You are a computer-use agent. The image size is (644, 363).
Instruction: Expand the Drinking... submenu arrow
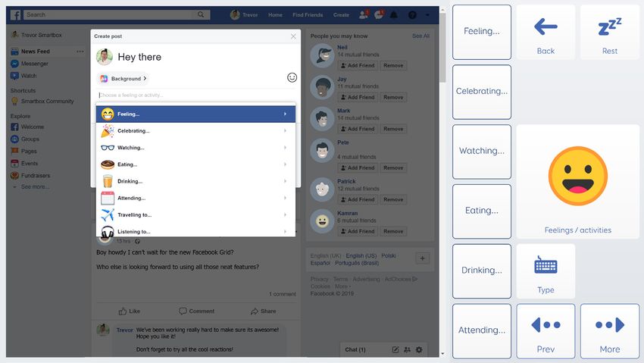pyautogui.click(x=285, y=182)
